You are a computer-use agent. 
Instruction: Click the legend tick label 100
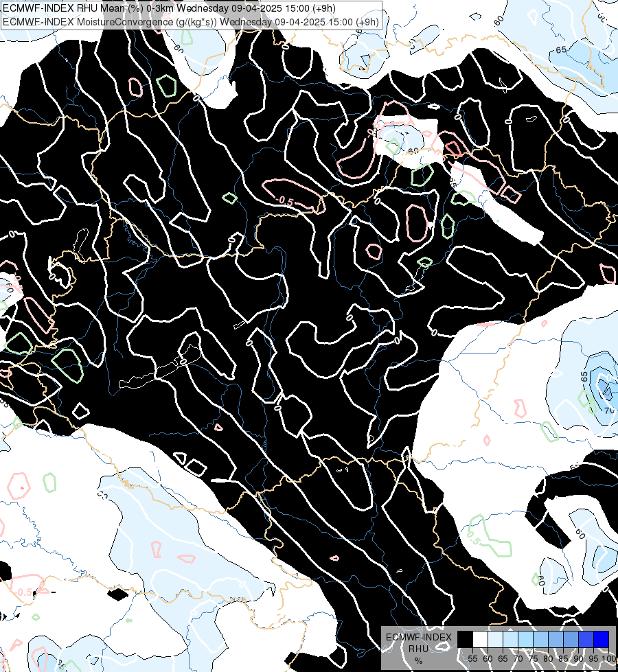point(608,659)
